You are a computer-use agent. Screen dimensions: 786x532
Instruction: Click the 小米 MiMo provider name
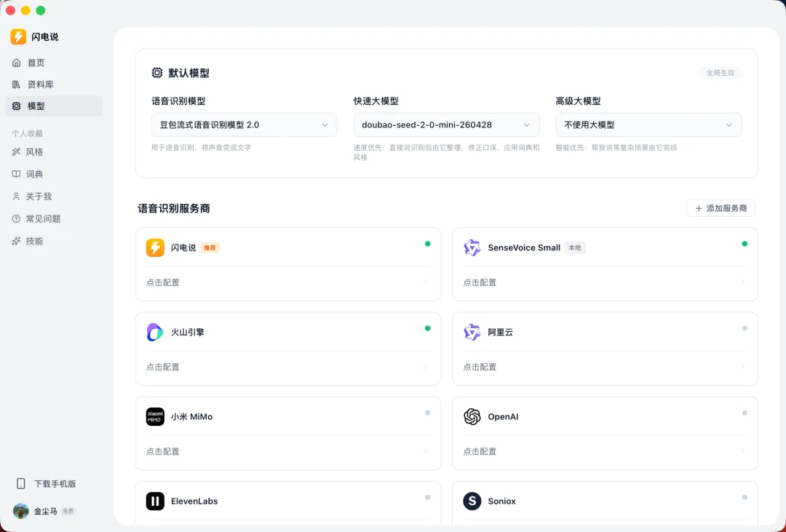(x=192, y=417)
